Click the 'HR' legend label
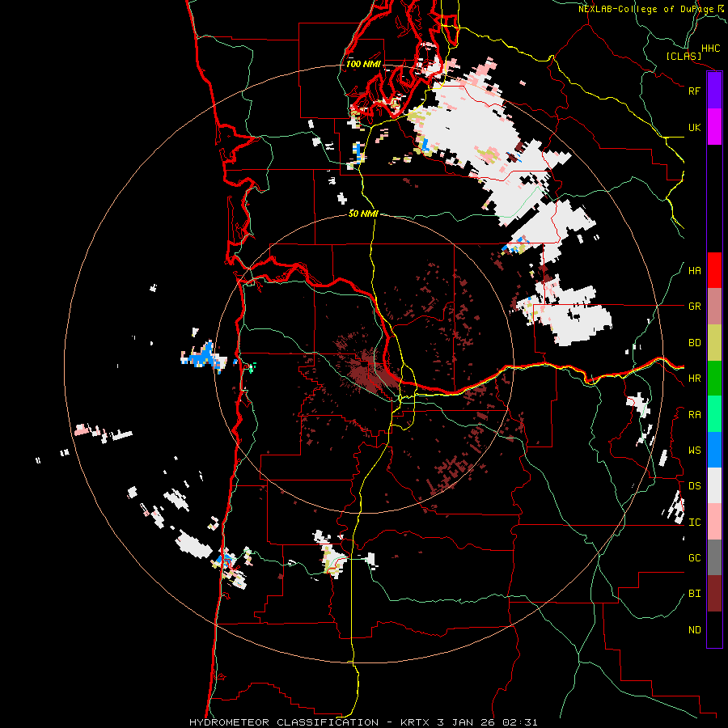This screenshot has width=728, height=728. click(694, 379)
